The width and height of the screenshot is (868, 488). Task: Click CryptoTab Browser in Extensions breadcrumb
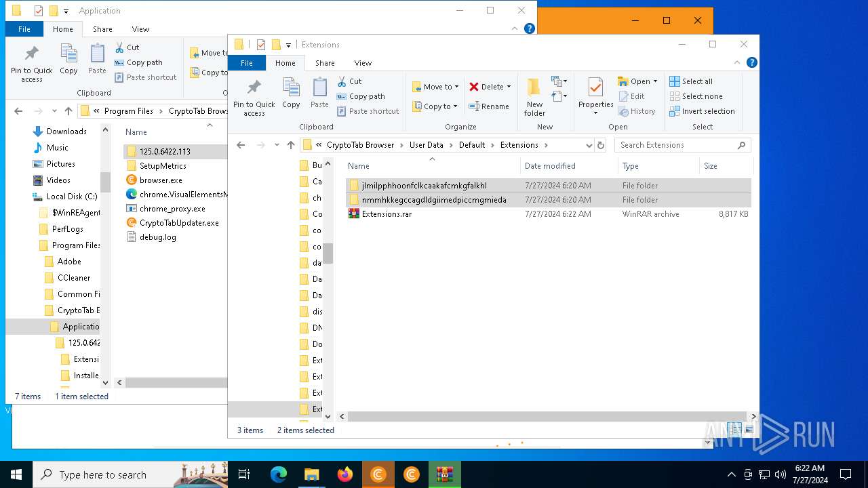[x=360, y=145]
